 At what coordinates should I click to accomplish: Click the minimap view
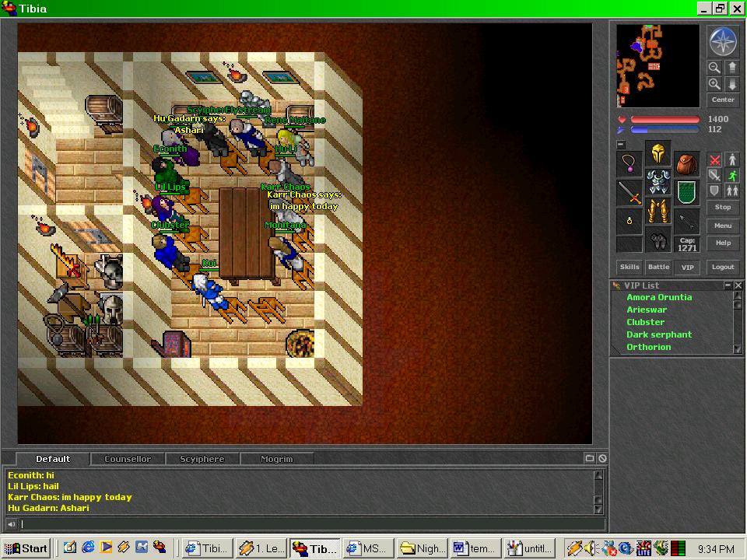coord(658,65)
